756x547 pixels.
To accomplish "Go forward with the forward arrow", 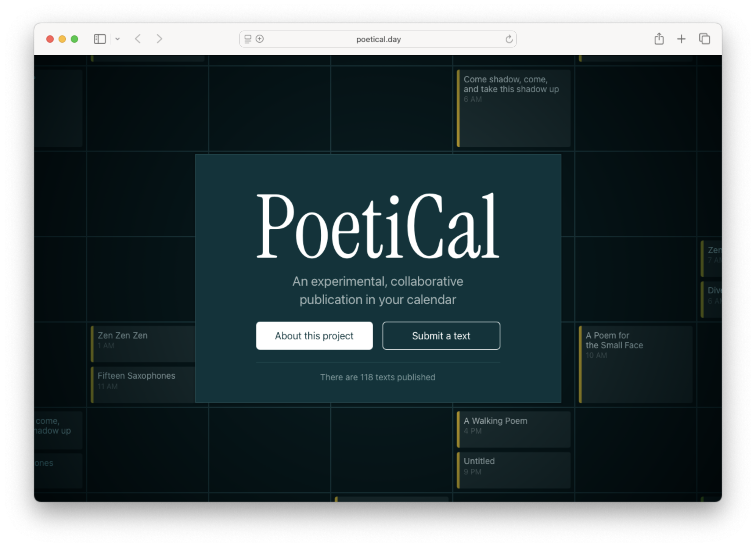I will pos(159,39).
